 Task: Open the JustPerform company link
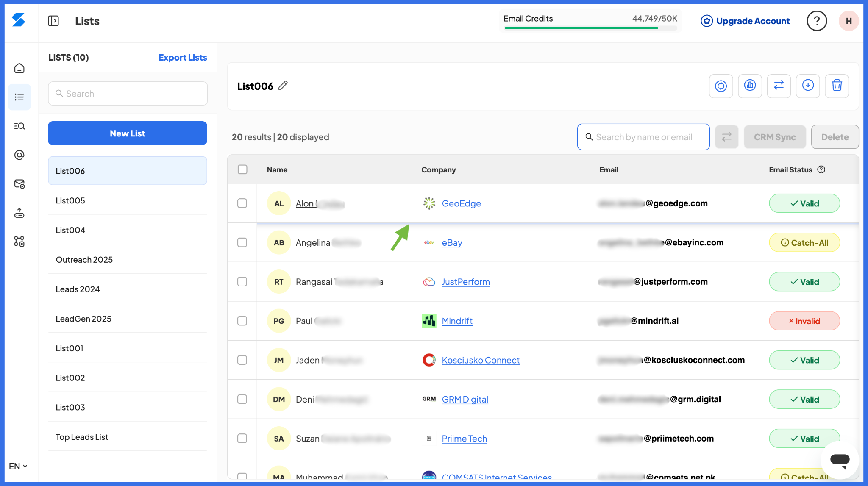466,282
